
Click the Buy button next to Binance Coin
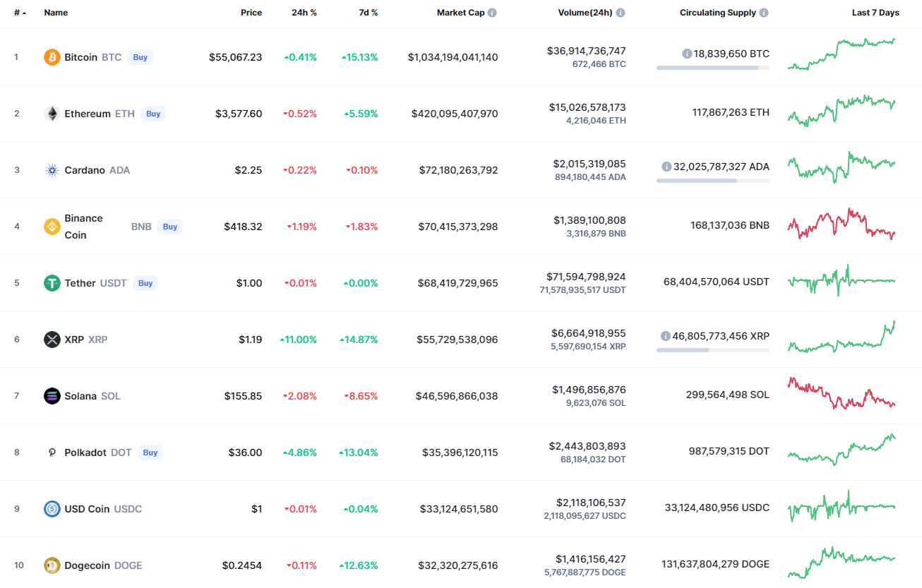tap(170, 227)
